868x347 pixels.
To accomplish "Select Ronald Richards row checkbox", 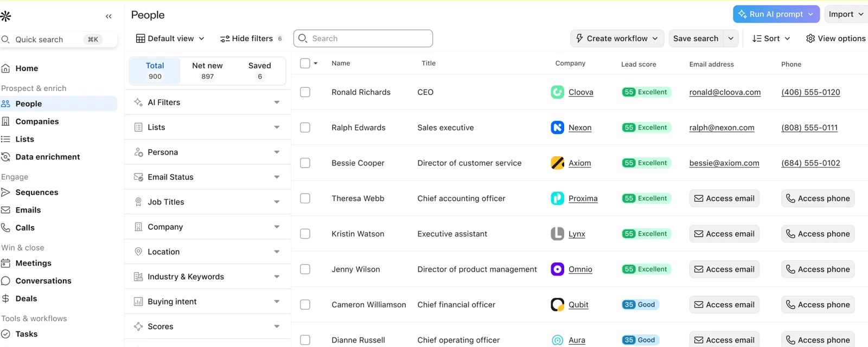I will click(x=305, y=92).
